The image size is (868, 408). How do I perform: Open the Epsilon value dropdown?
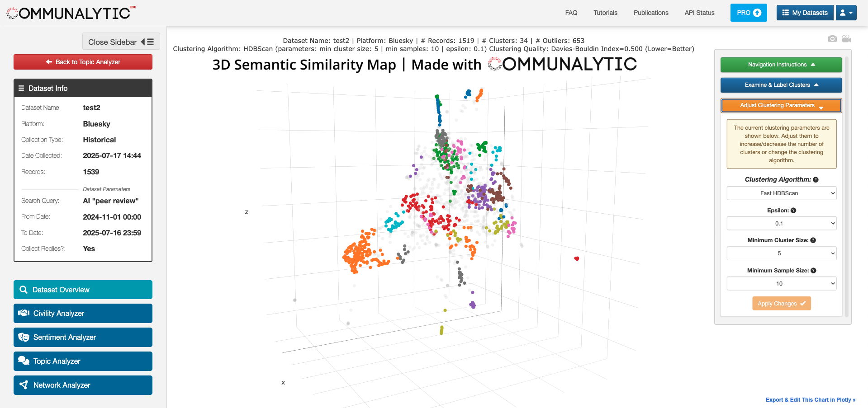click(x=781, y=224)
